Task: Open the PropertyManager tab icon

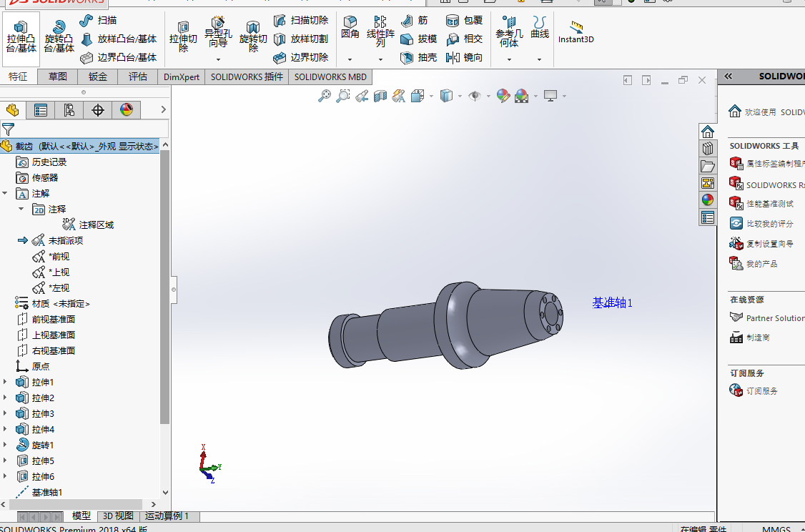Action: point(41,110)
